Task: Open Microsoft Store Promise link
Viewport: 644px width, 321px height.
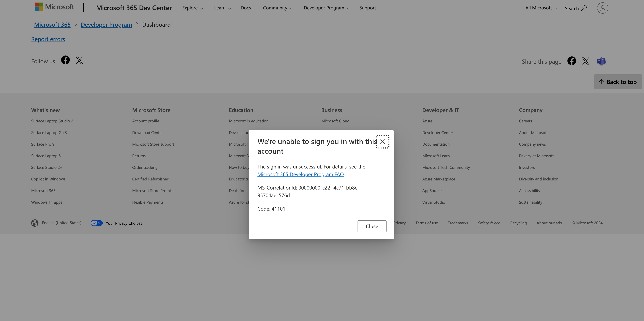Action: point(153,191)
